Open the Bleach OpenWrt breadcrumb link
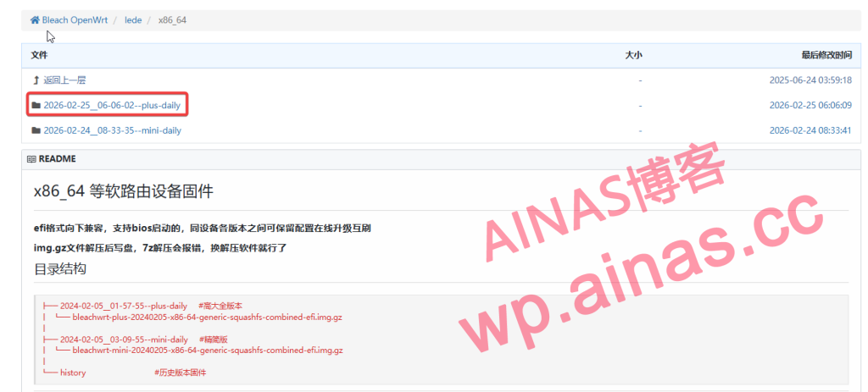The height and width of the screenshot is (392, 868). (x=75, y=20)
